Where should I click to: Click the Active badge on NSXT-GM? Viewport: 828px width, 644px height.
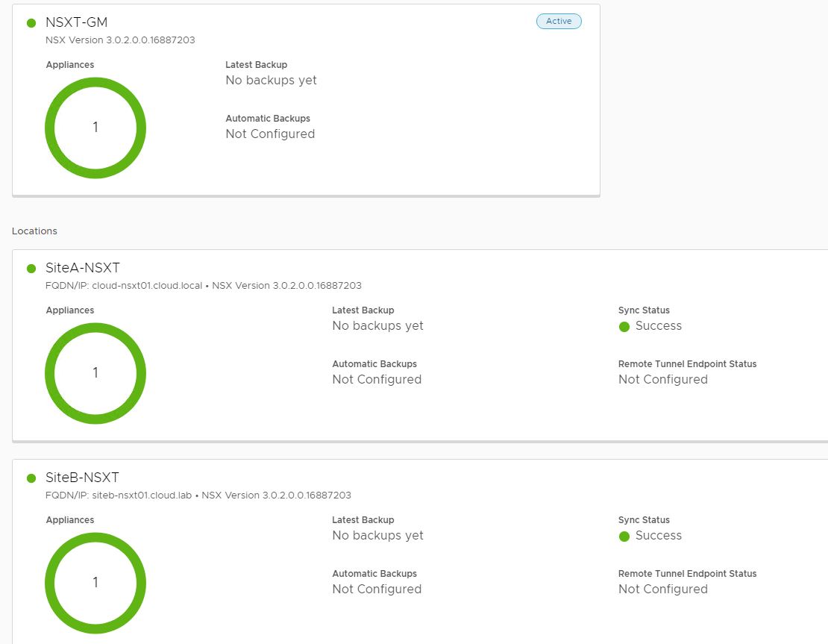pyautogui.click(x=559, y=22)
